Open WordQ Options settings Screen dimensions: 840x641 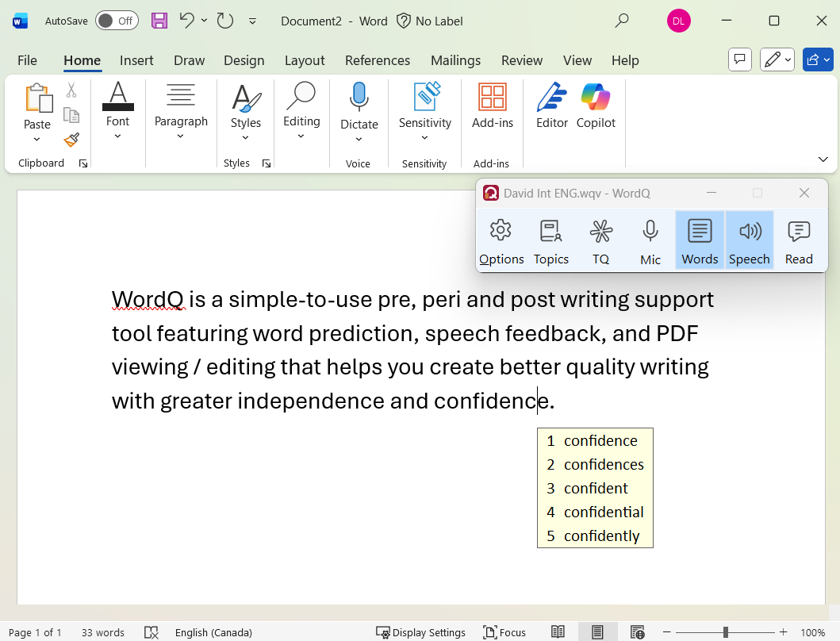(x=501, y=239)
